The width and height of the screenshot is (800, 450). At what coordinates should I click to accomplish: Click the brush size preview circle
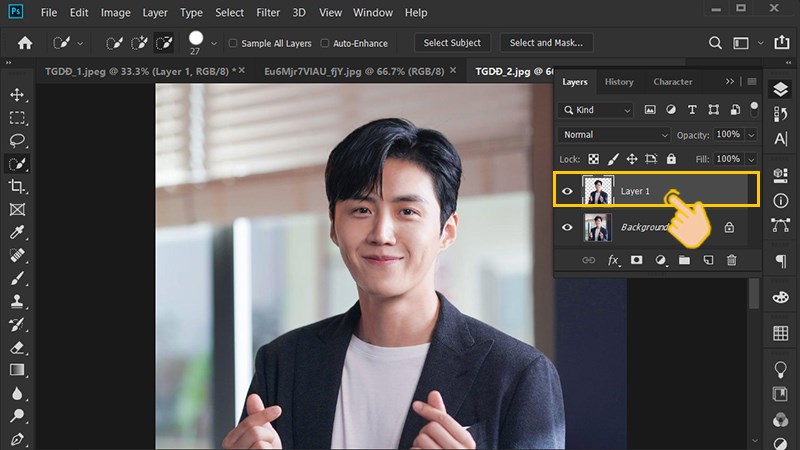[196, 38]
